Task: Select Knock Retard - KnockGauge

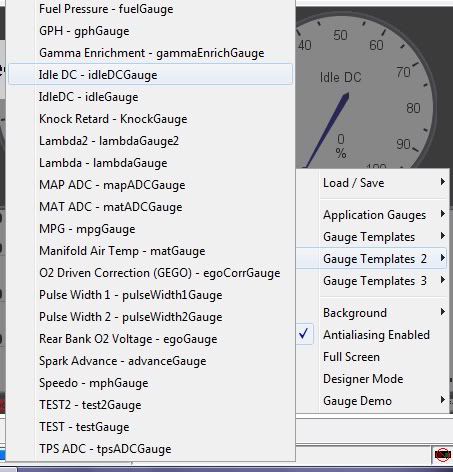Action: tap(151, 119)
